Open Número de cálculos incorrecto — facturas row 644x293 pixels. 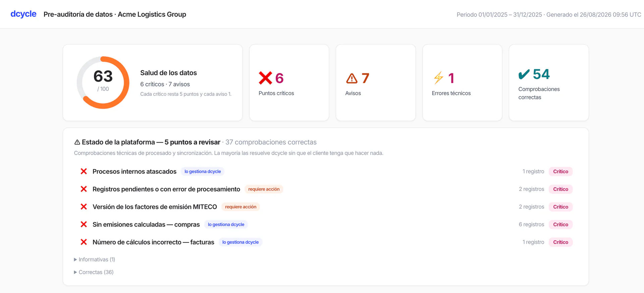[326, 242]
